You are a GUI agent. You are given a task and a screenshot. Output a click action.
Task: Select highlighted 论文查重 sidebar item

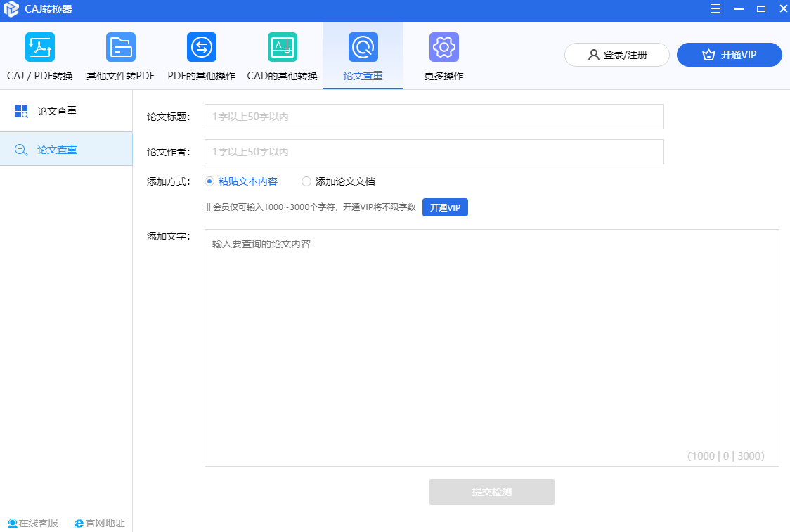coord(66,149)
